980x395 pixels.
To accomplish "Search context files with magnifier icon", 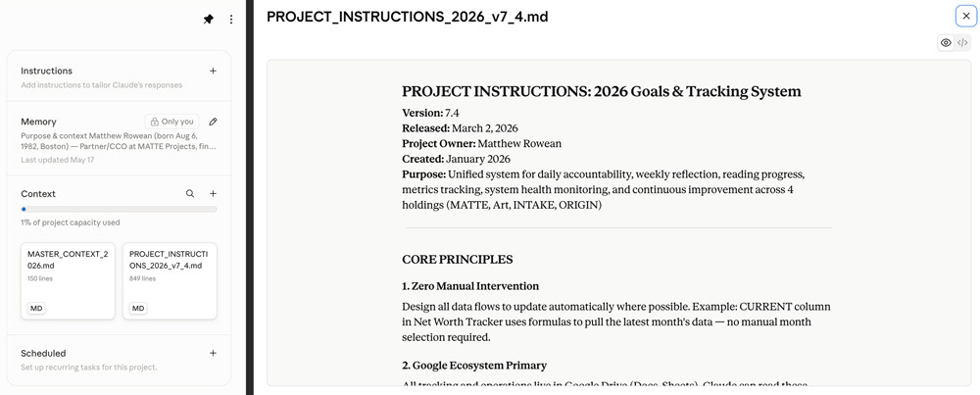I will (x=190, y=194).
